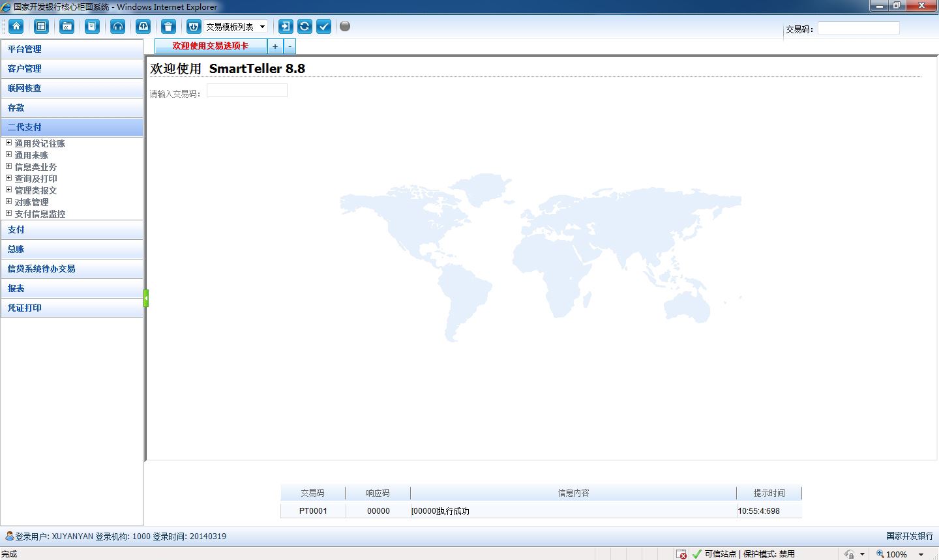The image size is (939, 560).
Task: Collapse the 二代支付 menu section
Action: coord(72,127)
